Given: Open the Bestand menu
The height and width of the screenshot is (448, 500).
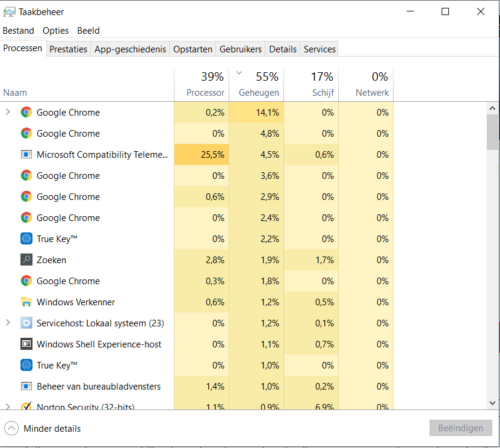Looking at the screenshot, I should tap(18, 31).
